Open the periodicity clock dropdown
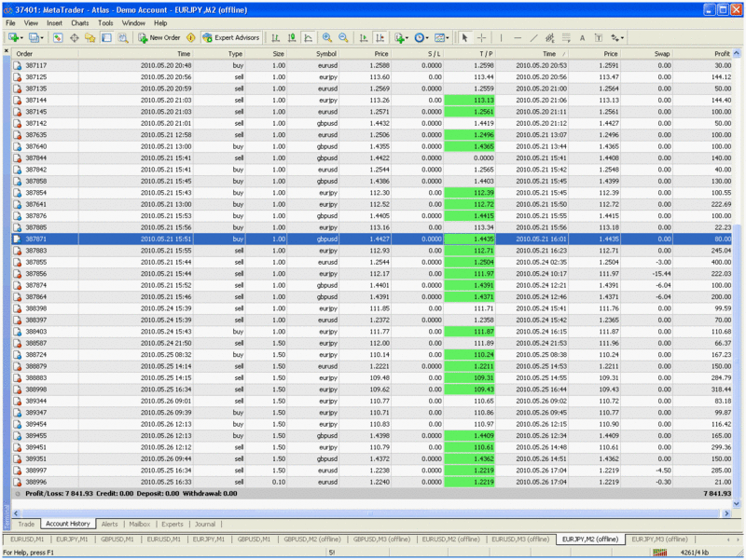This screenshot has width=746, height=560. point(421,38)
